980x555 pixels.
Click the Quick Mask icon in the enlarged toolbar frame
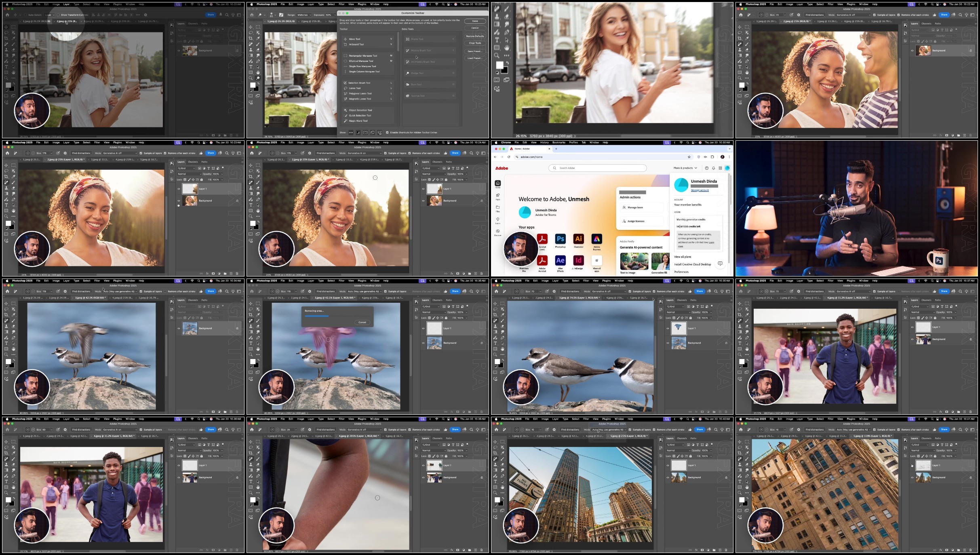(497, 80)
